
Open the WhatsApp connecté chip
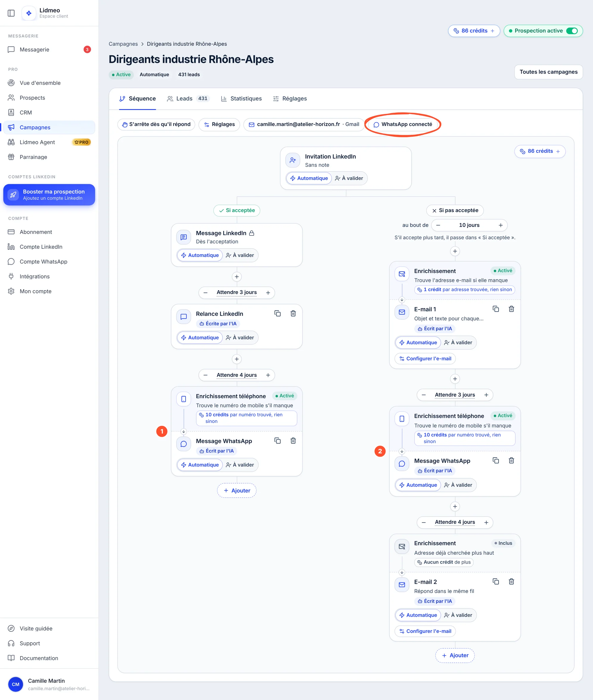click(403, 125)
